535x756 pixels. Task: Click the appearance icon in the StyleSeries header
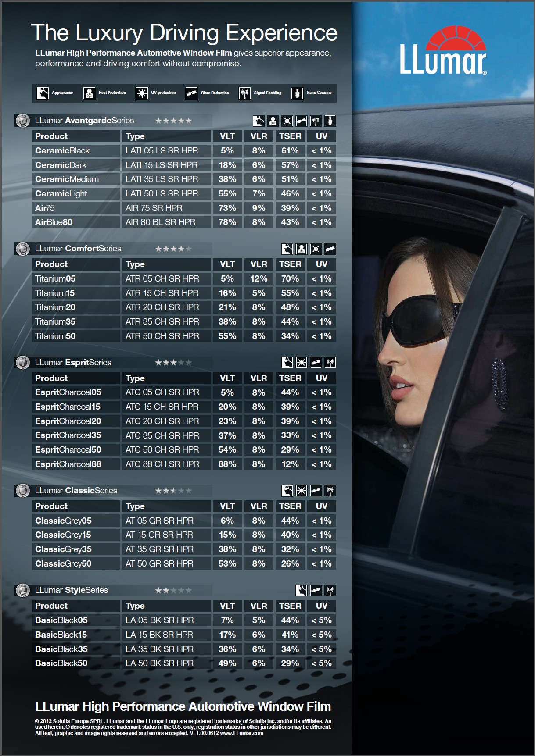(x=302, y=590)
